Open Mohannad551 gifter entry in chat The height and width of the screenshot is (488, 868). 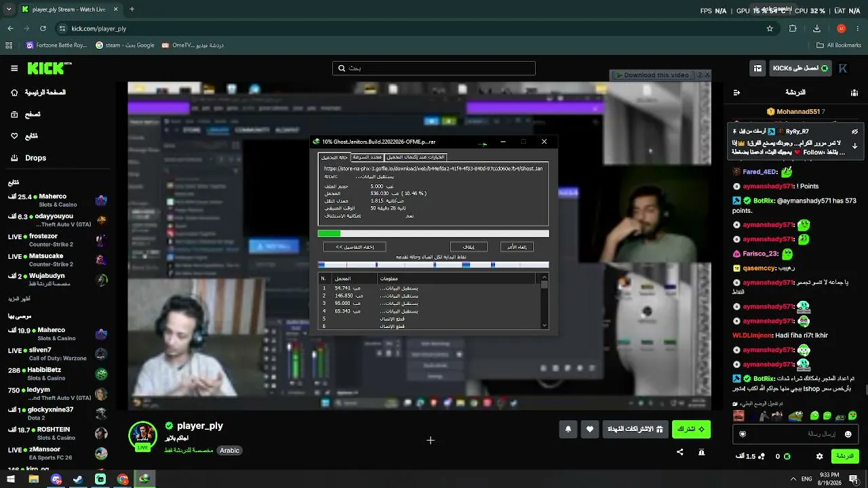tap(795, 111)
